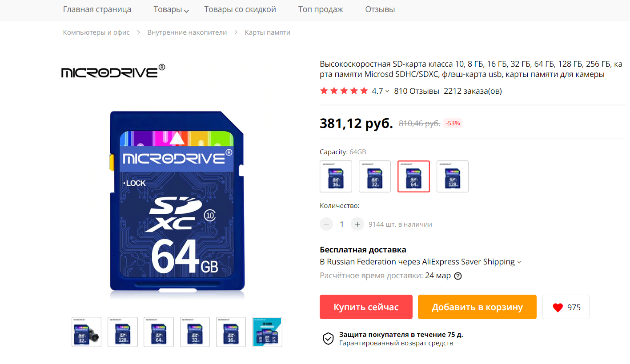Screen dimensions: 630x364
Task: Select the 16GB capacity option
Action: click(x=336, y=176)
